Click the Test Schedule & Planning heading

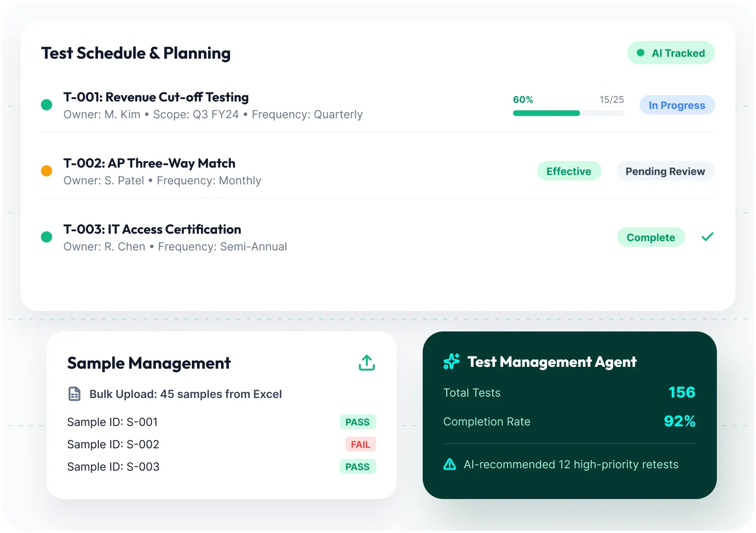136,53
